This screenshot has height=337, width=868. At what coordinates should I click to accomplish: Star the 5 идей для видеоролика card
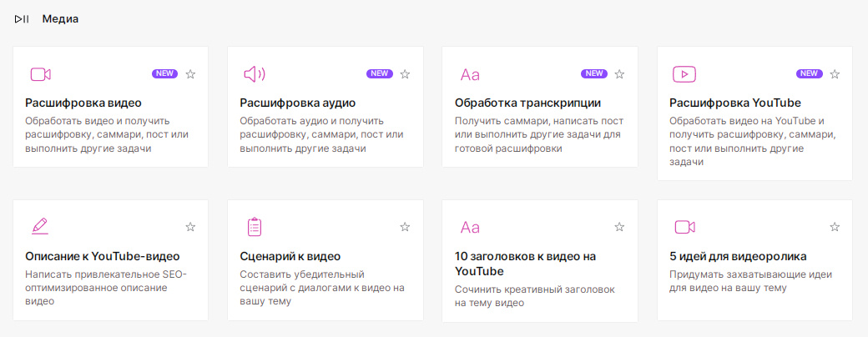pyautogui.click(x=835, y=227)
